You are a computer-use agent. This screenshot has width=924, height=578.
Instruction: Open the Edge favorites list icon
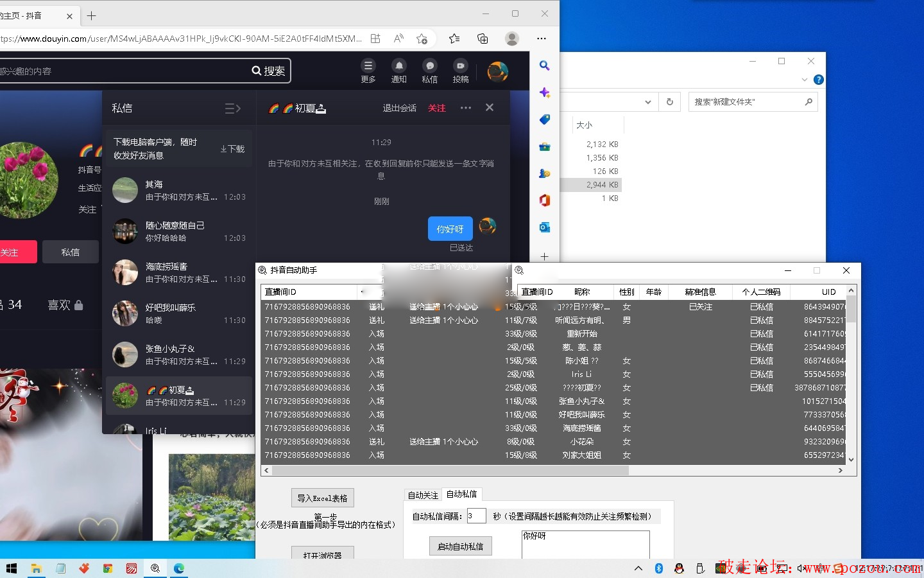(x=454, y=39)
